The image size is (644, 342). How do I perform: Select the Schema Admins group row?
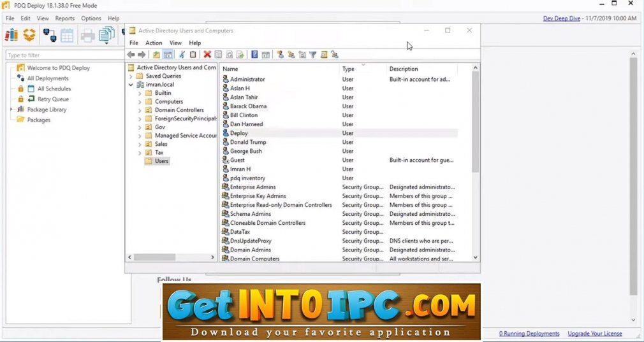(339, 214)
